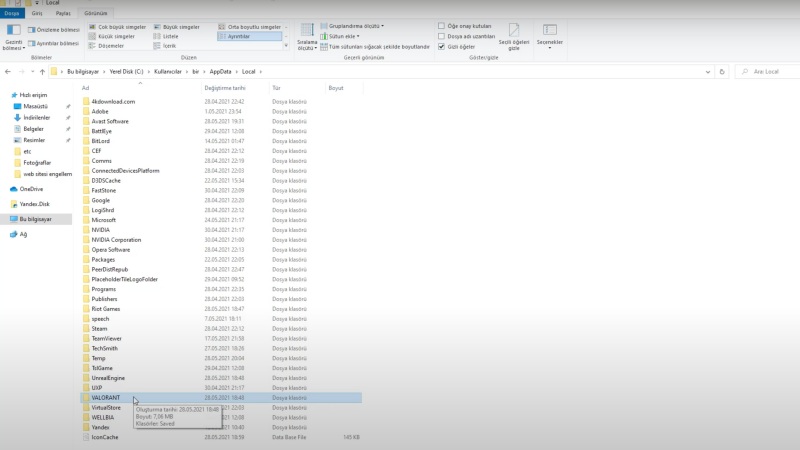Go up one folder level

[42, 71]
